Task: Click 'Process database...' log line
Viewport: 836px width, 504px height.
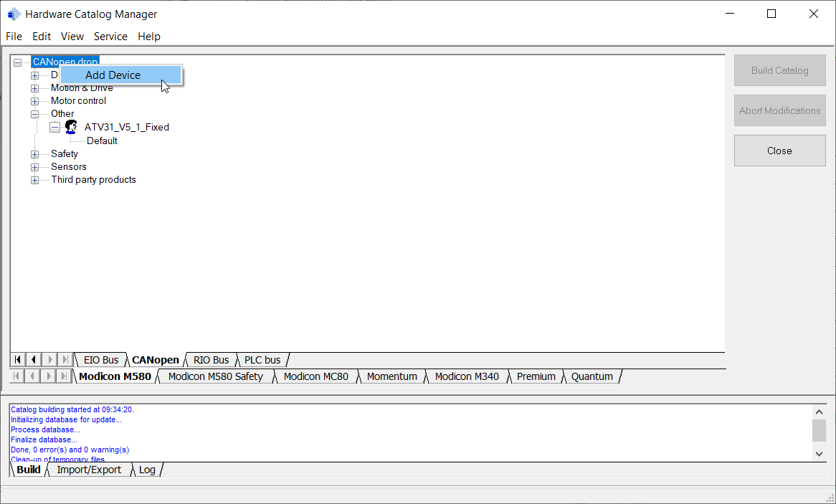Action: pyautogui.click(x=45, y=430)
